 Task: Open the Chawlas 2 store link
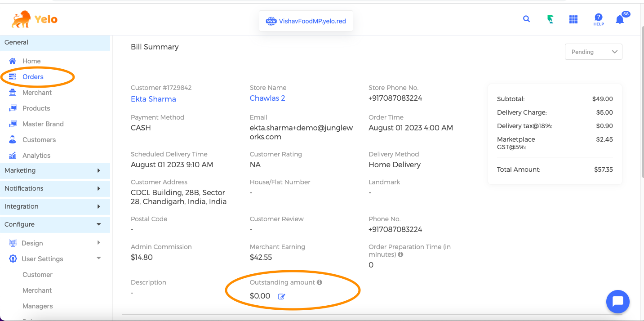267,98
